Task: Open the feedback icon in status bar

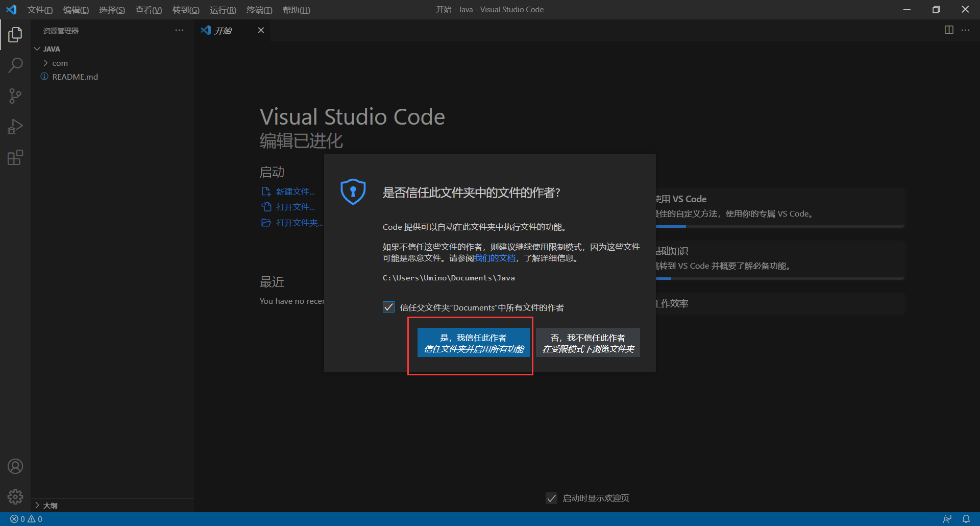Action: click(x=947, y=519)
